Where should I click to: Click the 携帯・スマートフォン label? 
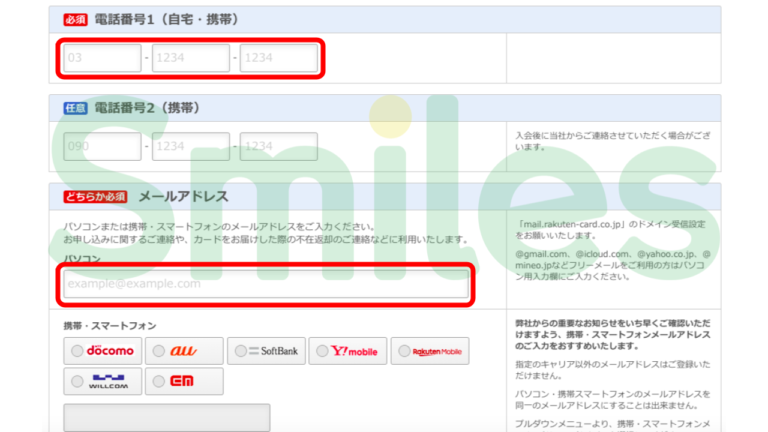click(110, 326)
